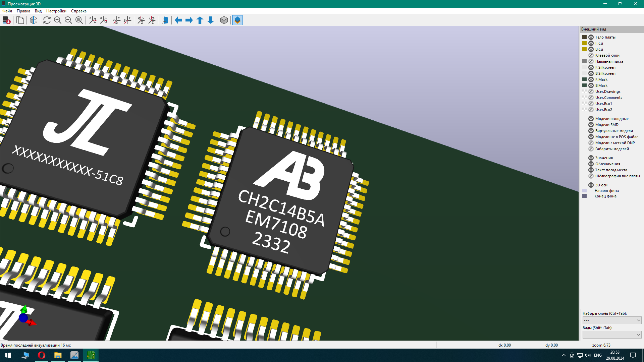
Task: Rotate Z counterclockwise icon
Action: 152,20
